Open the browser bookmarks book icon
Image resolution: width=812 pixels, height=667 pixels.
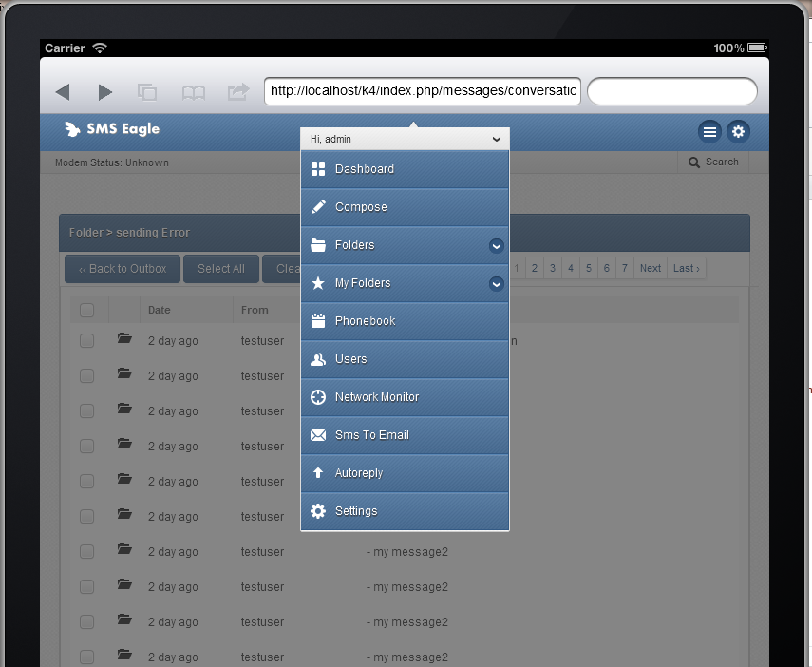(x=194, y=93)
